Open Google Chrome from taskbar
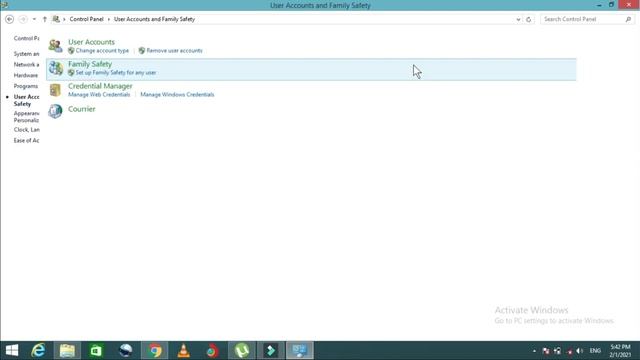The width and height of the screenshot is (640, 360). [155, 350]
